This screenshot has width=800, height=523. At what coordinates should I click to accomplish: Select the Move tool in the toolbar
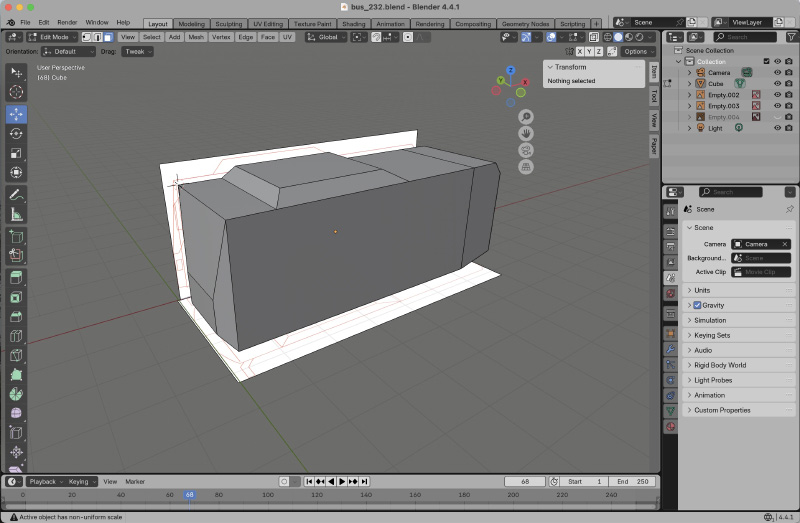click(16, 113)
